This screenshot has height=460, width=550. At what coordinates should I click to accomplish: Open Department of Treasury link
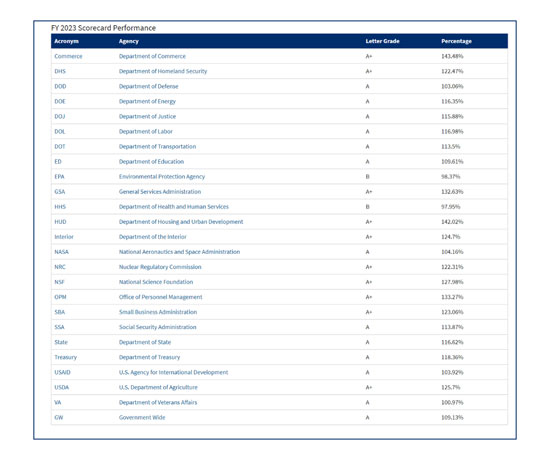tap(149, 358)
